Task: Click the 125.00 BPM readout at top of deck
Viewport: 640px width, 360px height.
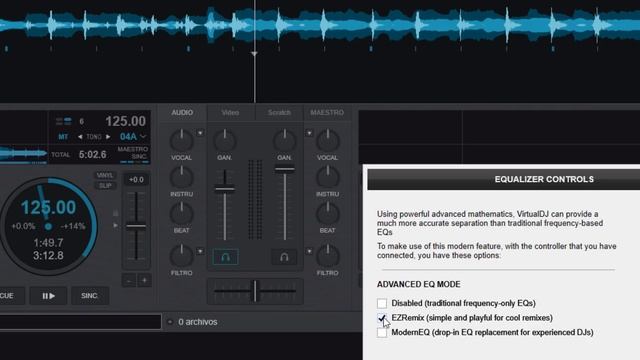Action: [x=125, y=121]
